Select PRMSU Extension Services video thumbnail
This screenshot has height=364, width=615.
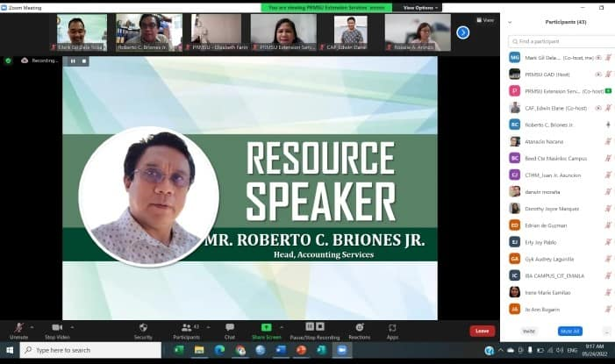(283, 32)
